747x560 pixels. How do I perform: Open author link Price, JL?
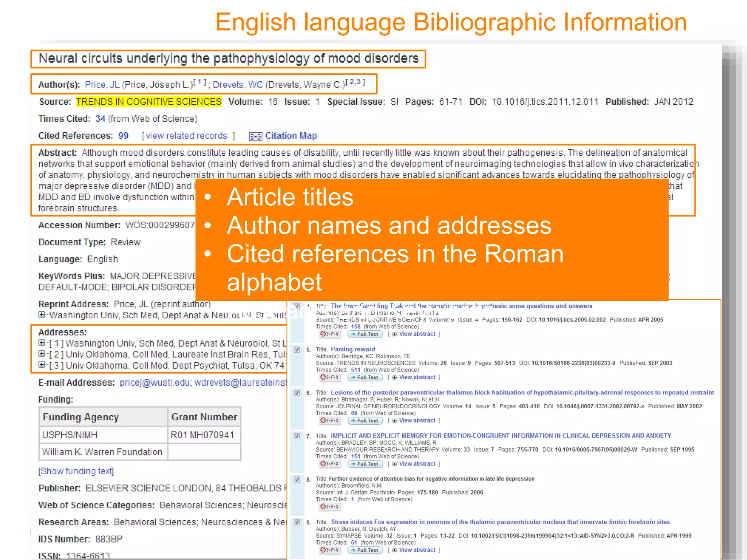click(x=102, y=85)
